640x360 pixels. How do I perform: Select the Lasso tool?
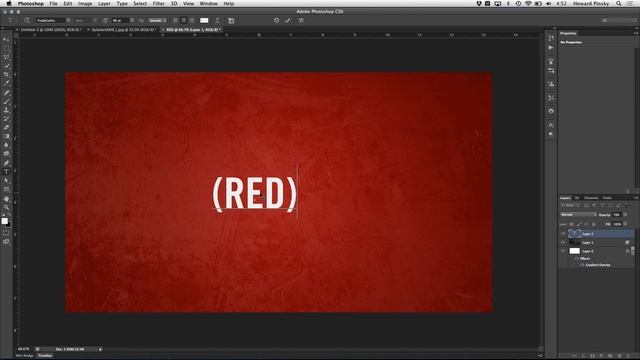click(6, 57)
